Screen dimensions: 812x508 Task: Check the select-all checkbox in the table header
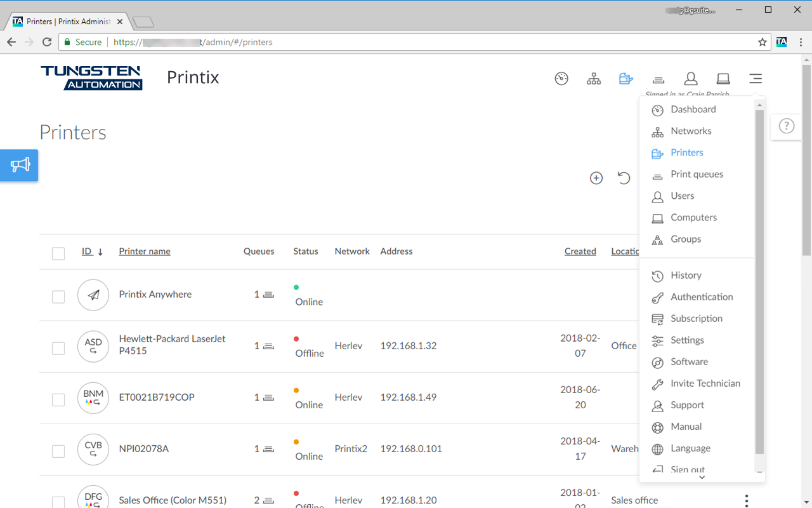[x=58, y=253]
